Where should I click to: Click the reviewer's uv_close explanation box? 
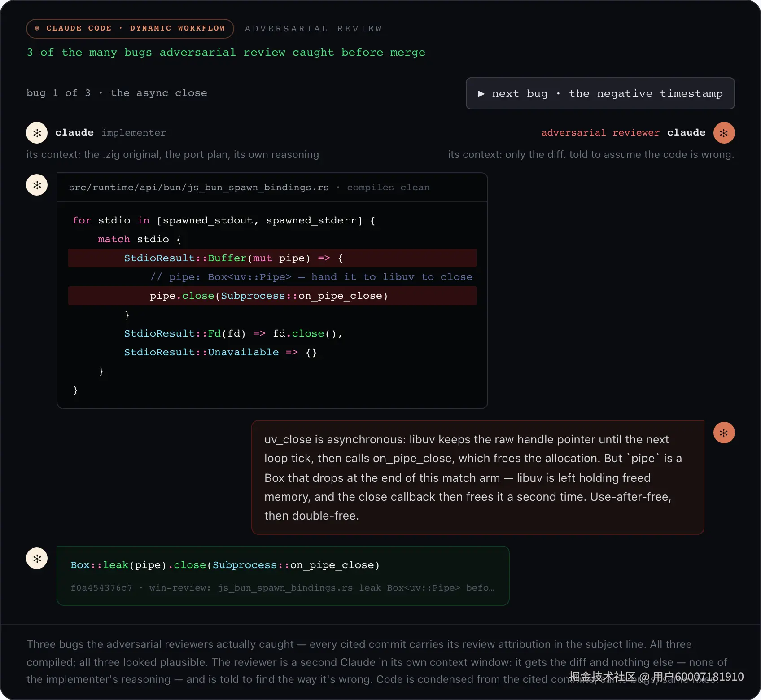click(478, 477)
